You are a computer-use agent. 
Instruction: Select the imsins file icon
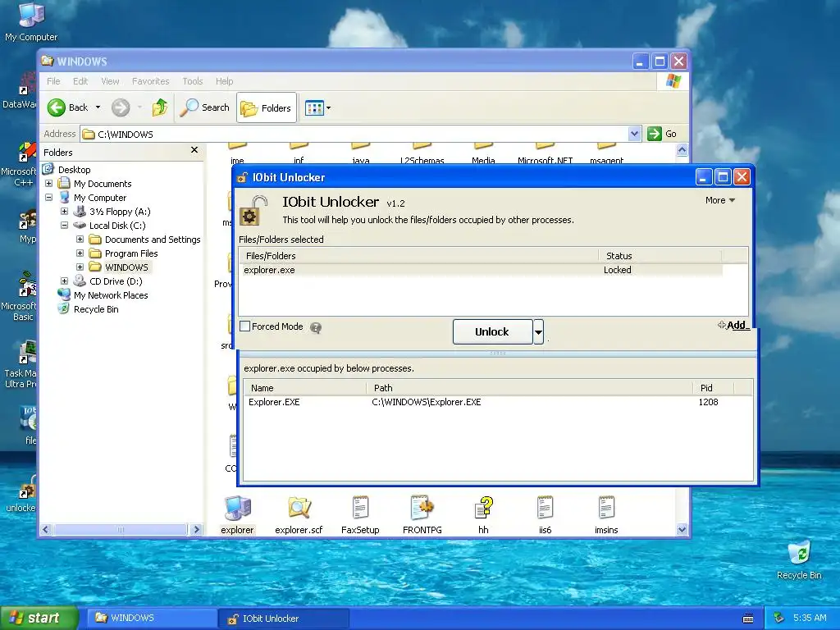[606, 508]
